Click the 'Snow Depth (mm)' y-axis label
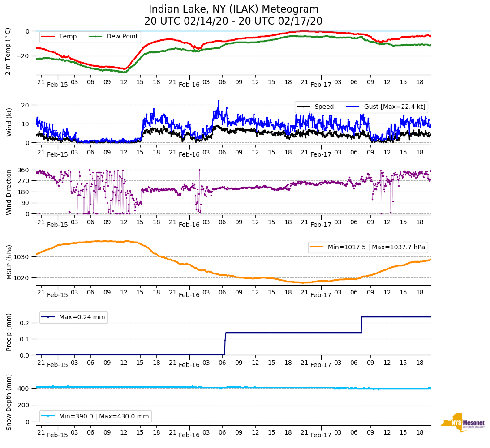Screen dimensions: 490x448 (x=9, y=403)
